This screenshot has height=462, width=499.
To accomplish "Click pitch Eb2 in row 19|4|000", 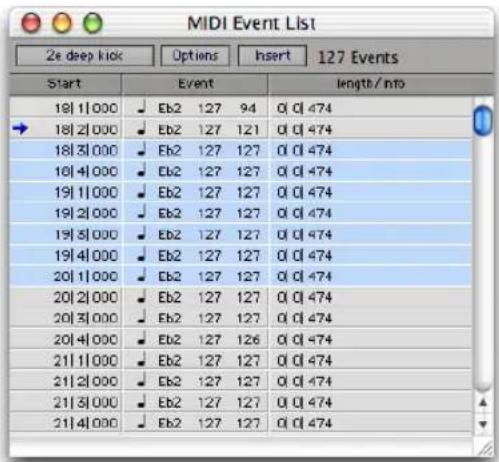I will [170, 256].
